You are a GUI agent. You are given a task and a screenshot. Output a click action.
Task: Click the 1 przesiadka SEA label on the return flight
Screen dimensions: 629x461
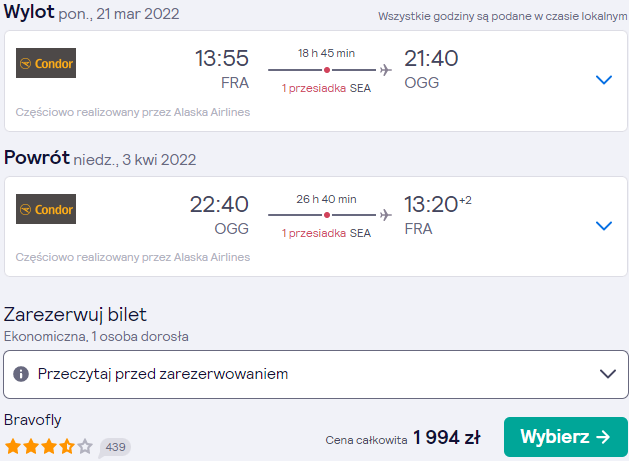[326, 233]
